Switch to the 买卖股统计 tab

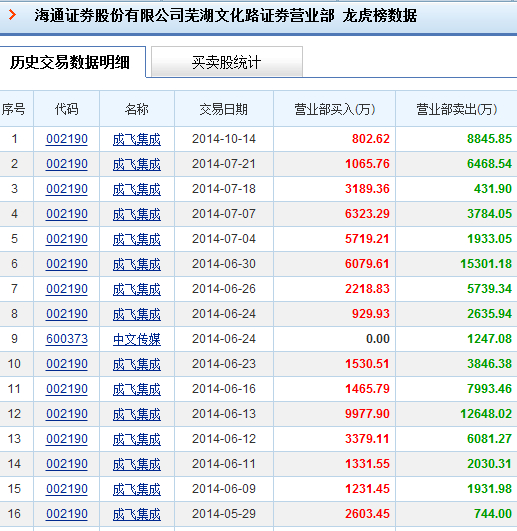(227, 62)
